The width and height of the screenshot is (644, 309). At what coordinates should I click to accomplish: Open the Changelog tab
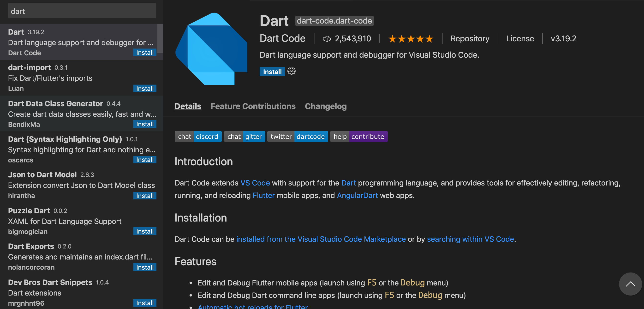click(326, 106)
